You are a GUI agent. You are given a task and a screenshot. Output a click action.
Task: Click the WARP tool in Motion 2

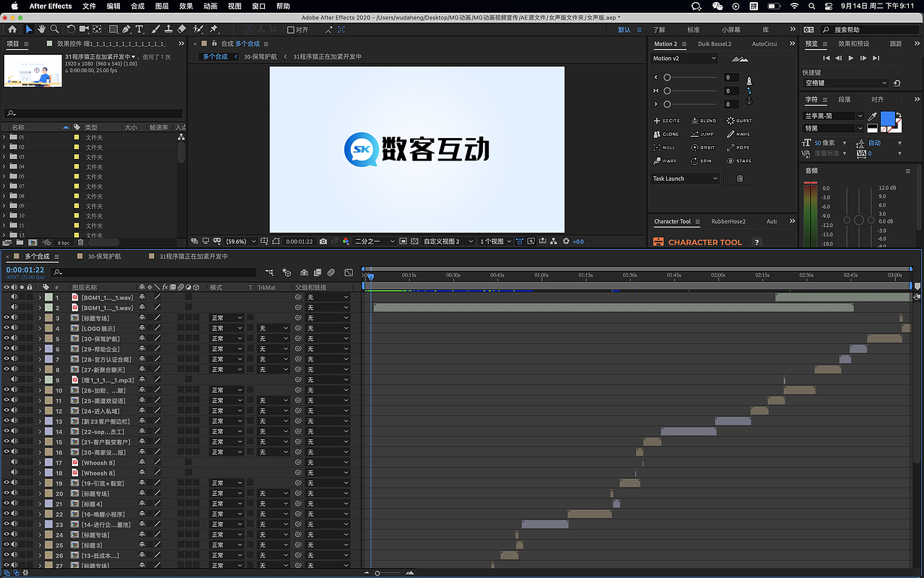(665, 161)
